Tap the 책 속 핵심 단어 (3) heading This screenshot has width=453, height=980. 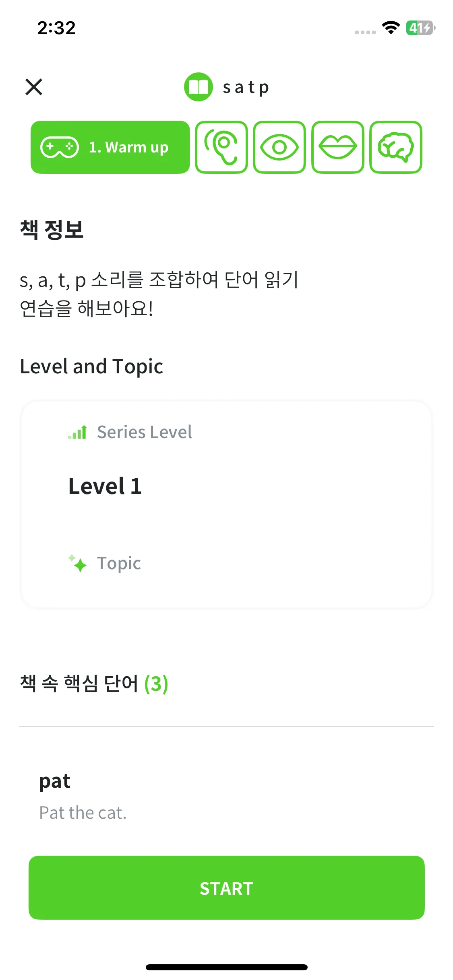click(94, 684)
